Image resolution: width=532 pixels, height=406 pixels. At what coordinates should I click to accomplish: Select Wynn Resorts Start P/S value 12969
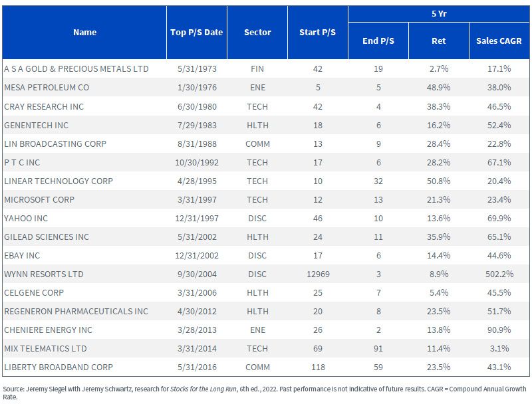click(x=318, y=274)
